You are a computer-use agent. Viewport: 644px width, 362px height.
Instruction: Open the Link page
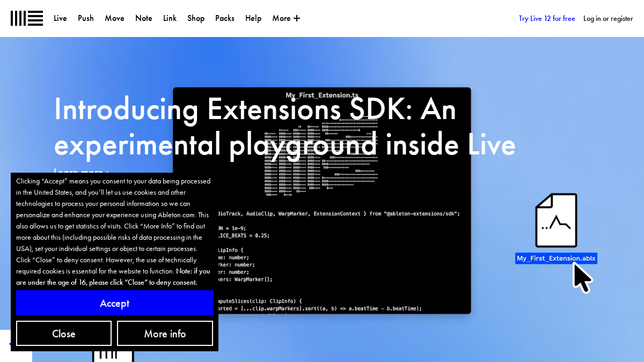170,18
